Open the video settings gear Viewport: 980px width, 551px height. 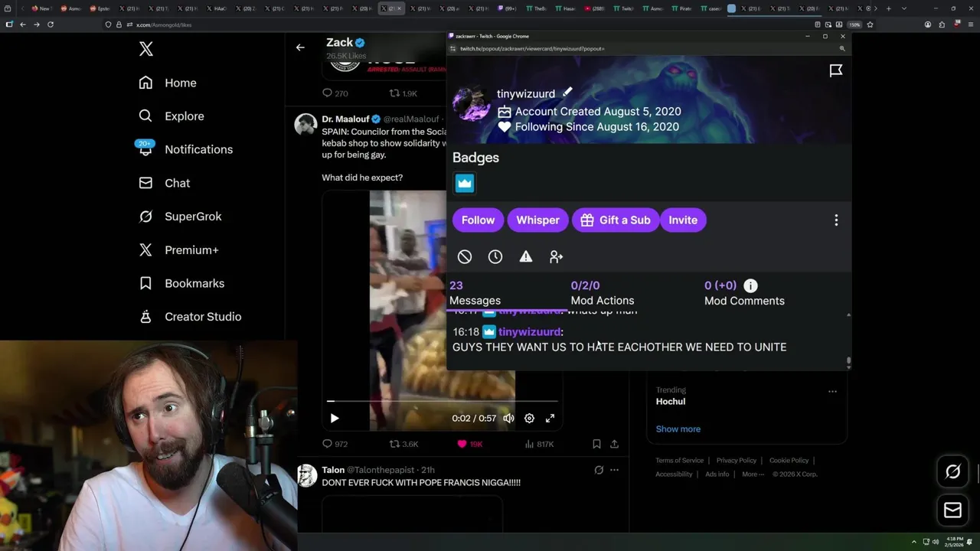coord(529,419)
